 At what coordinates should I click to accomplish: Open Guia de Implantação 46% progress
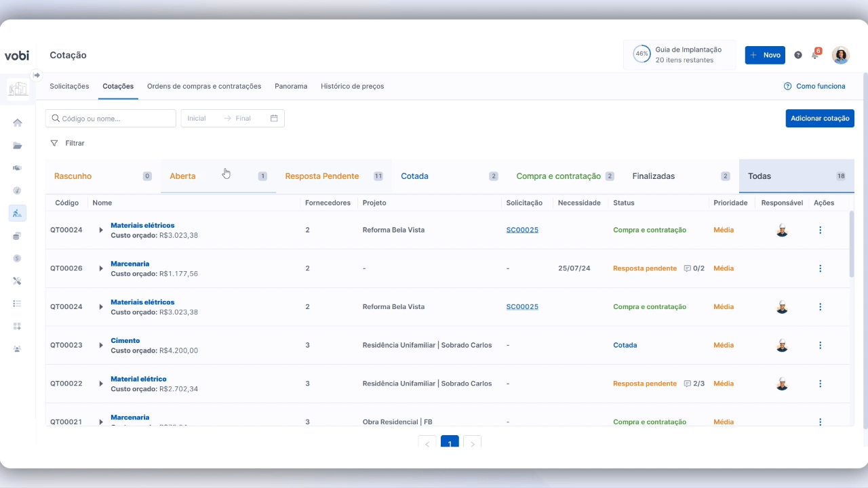pyautogui.click(x=679, y=55)
